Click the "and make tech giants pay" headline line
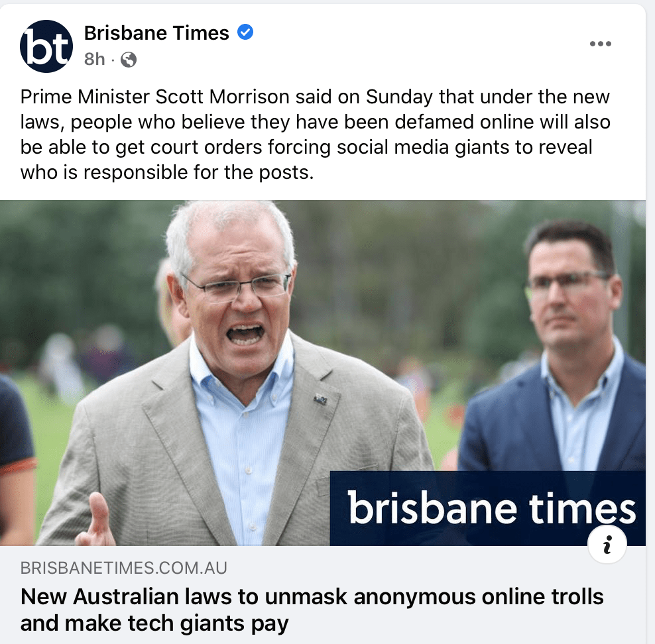Viewport: 655px width, 644px height. coord(154,624)
